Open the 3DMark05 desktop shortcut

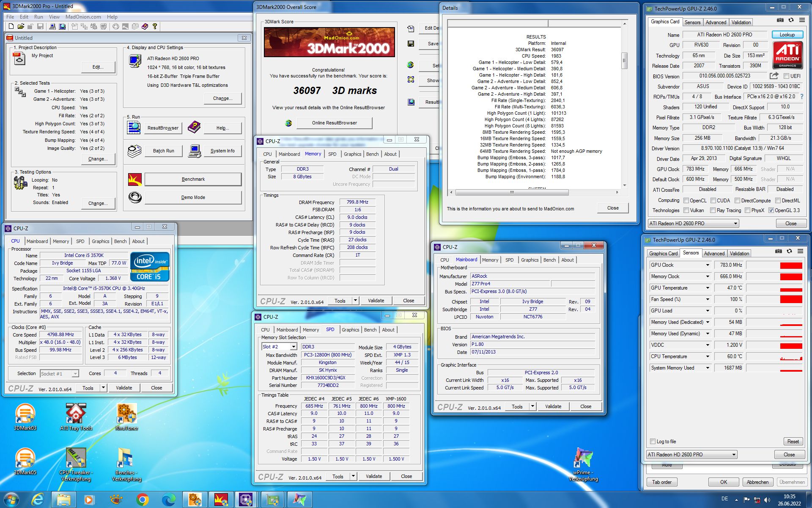click(25, 461)
